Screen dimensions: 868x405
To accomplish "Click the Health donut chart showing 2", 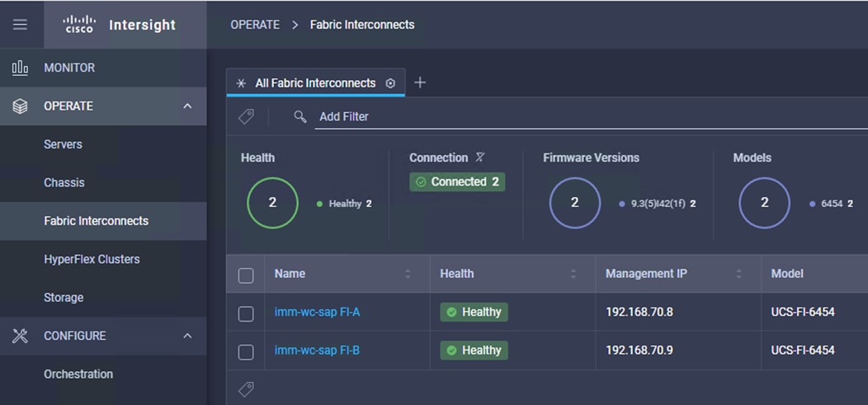I will click(x=272, y=203).
